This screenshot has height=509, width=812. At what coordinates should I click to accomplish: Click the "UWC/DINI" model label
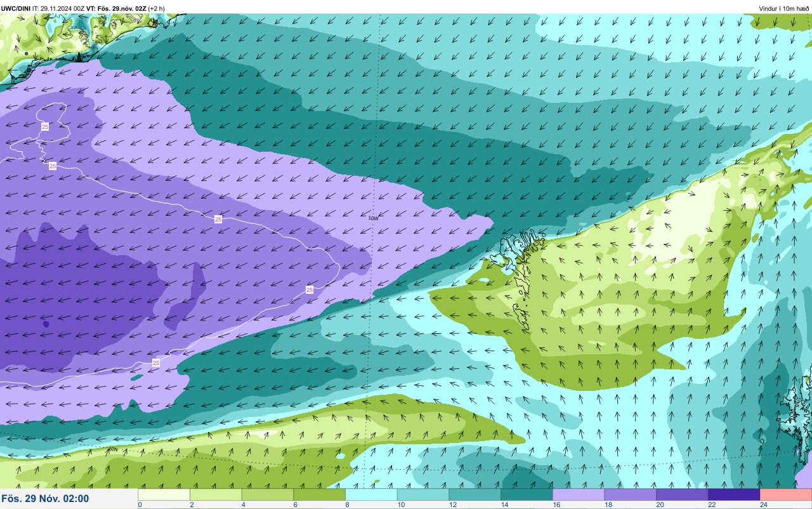[x=16, y=8]
